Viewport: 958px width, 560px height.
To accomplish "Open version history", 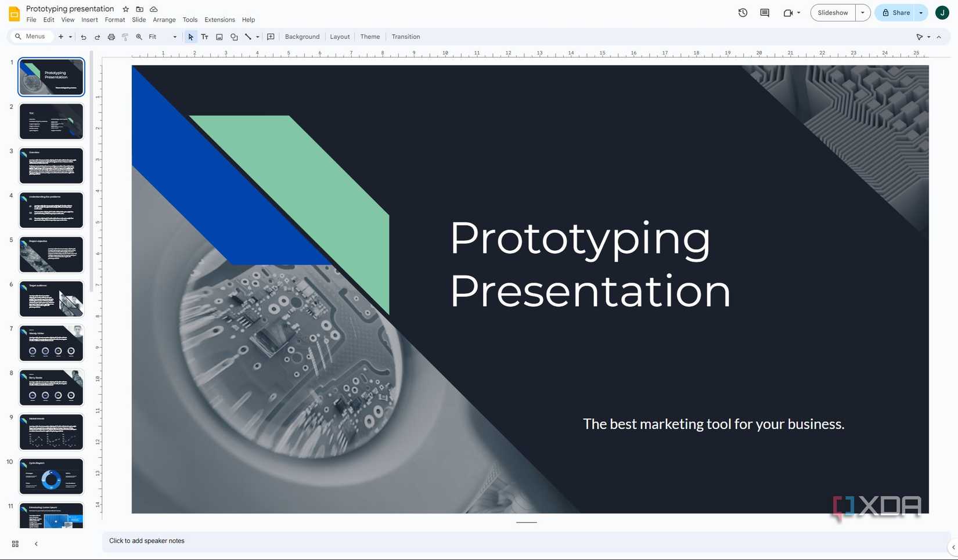I will tap(743, 12).
